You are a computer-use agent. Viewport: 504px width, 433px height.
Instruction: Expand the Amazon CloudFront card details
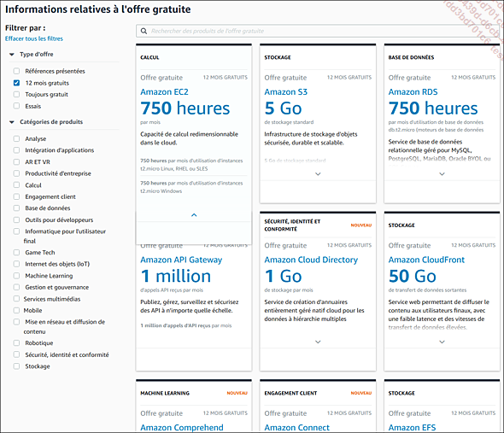[x=442, y=342]
